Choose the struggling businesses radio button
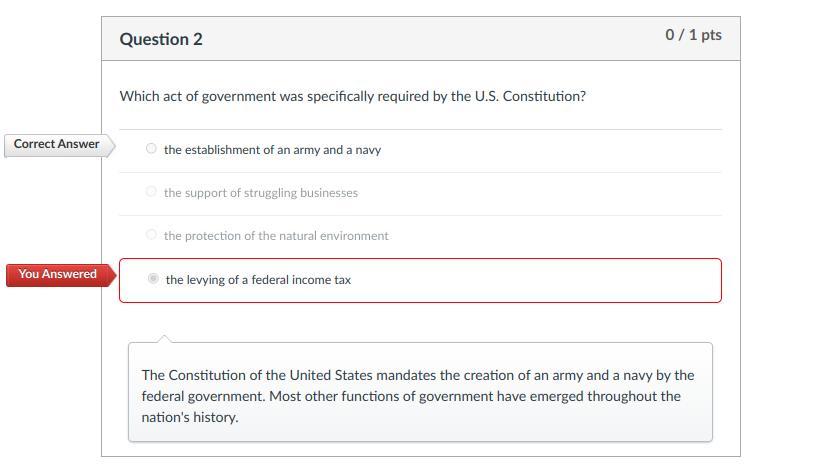The width and height of the screenshot is (829, 470). [x=151, y=192]
